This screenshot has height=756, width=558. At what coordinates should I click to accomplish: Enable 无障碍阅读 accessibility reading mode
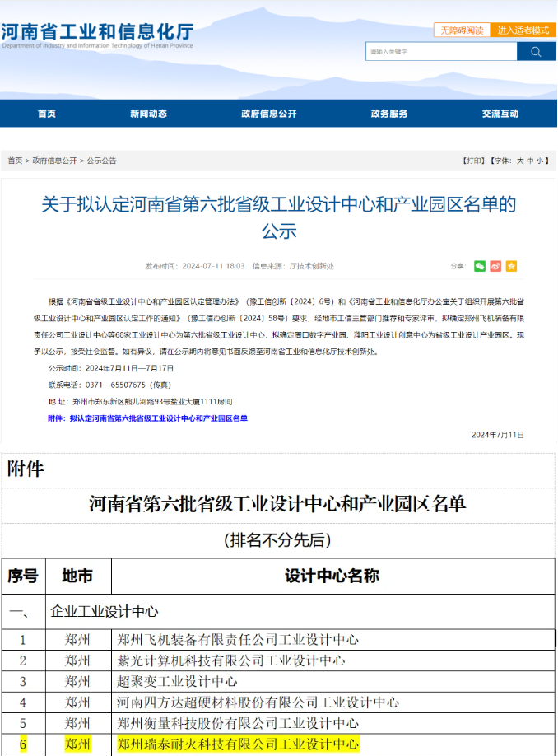click(462, 30)
